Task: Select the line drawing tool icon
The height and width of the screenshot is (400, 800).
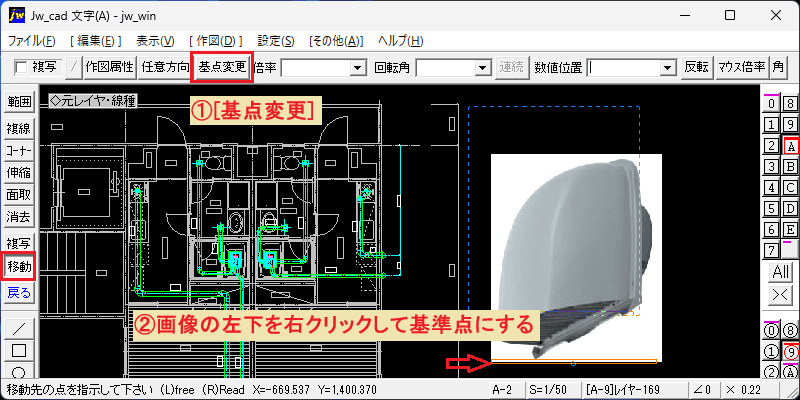Action: click(19, 328)
